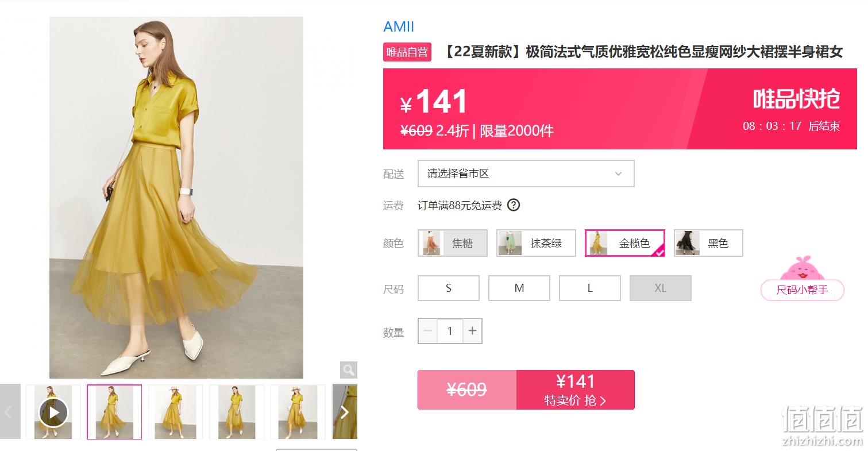Select the third product thumbnail with hat
Screen dimensions: 868x451
point(176,412)
